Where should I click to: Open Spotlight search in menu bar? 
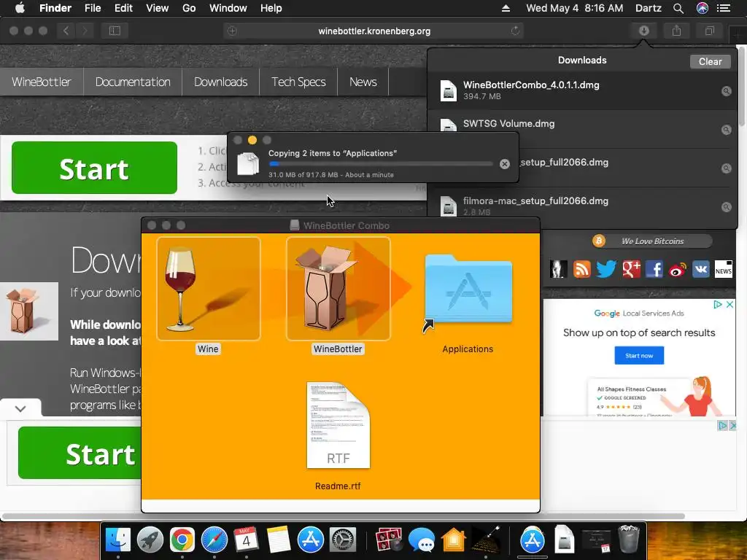(678, 8)
